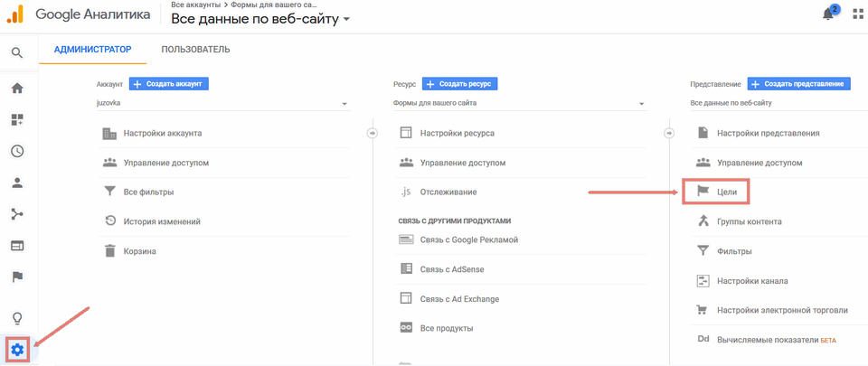Open the Conversions flag icon in sidebar
The image size is (868, 366).
[16, 277]
